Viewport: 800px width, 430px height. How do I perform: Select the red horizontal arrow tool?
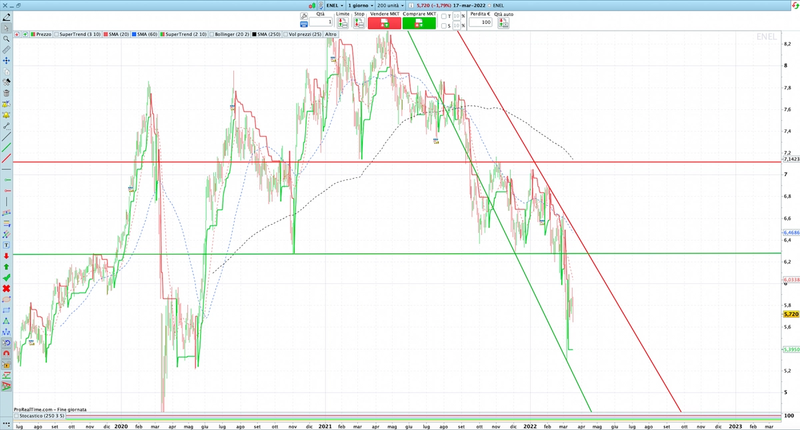coord(6,191)
